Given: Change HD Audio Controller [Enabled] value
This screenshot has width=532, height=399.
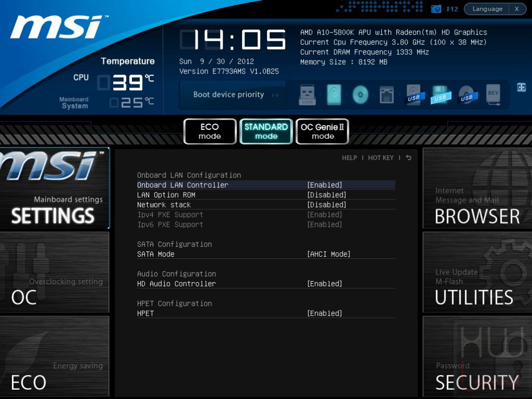Looking at the screenshot, I should pyautogui.click(x=325, y=284).
